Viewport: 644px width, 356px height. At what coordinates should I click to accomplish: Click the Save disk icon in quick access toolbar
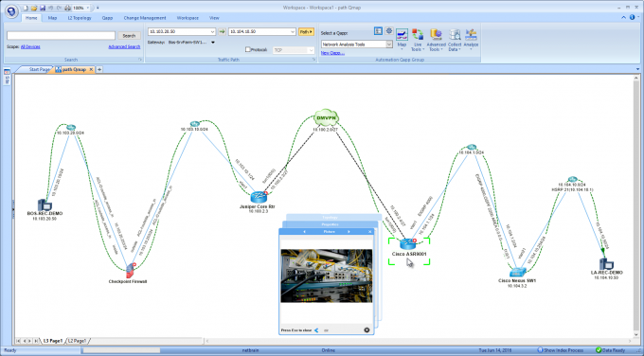click(43, 8)
